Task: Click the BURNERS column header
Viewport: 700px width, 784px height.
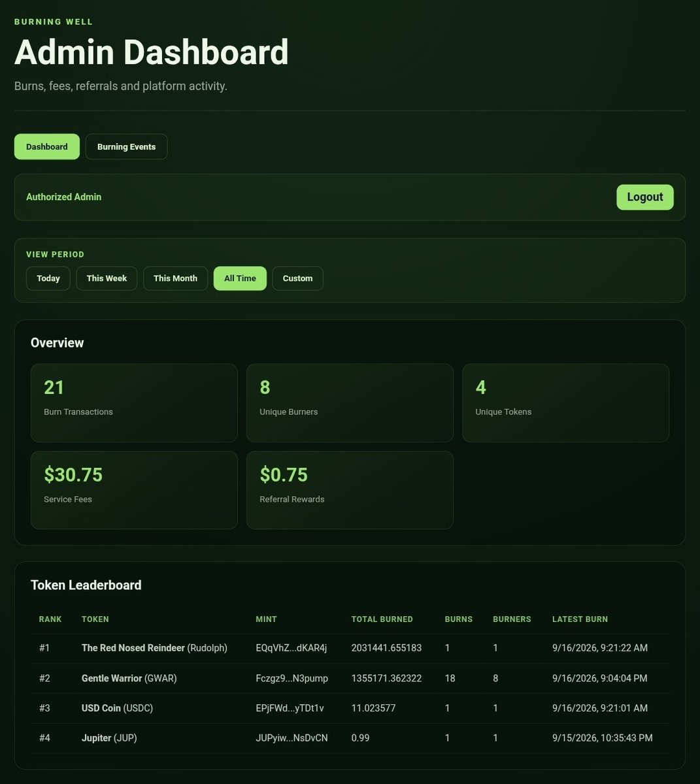Action: click(512, 619)
